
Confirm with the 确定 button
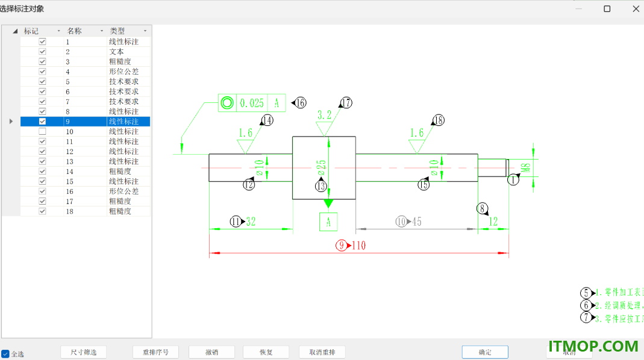click(485, 352)
